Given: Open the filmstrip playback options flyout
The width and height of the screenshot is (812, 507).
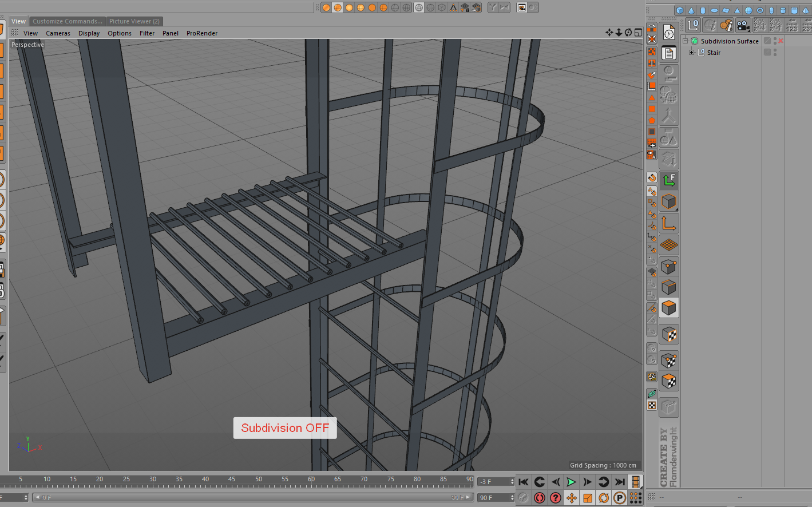Looking at the screenshot, I should (636, 482).
